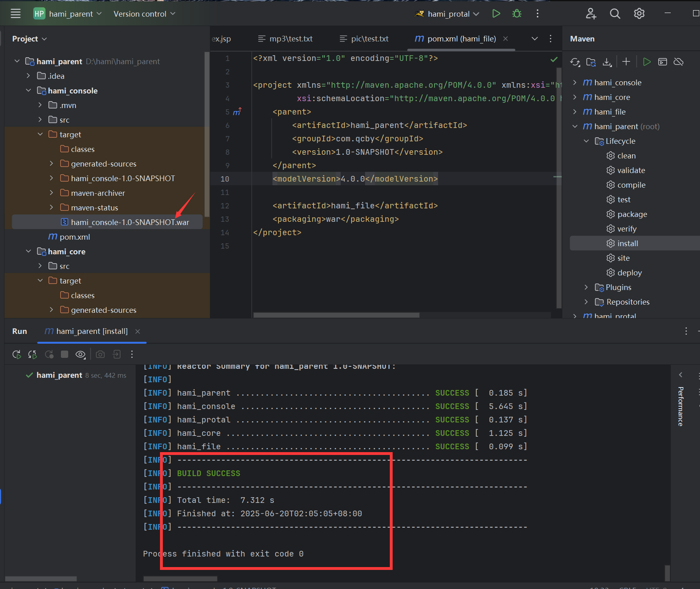
Task: Click the green inspection checkmark
Action: (554, 60)
